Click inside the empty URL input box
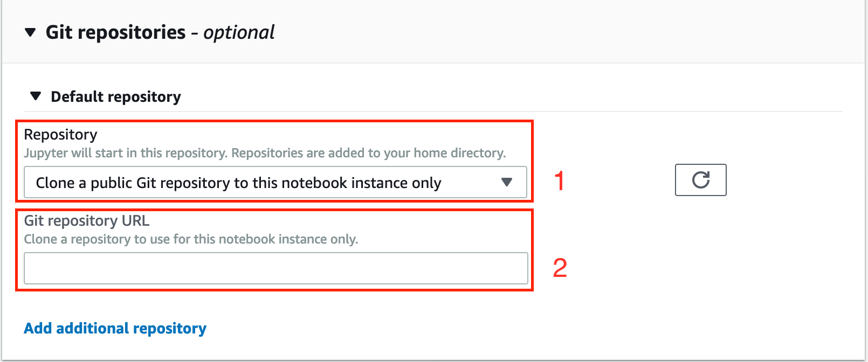The image size is (868, 362). tap(275, 268)
